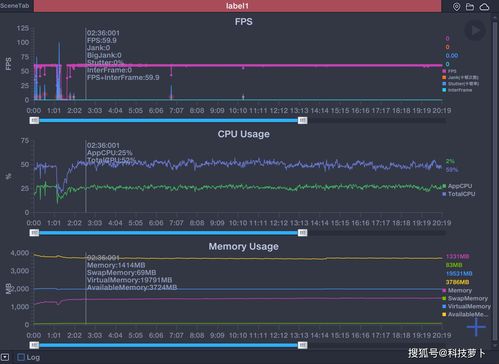
Task: Click the 15:15 tick on Memory Usage time axis
Action: point(340,335)
